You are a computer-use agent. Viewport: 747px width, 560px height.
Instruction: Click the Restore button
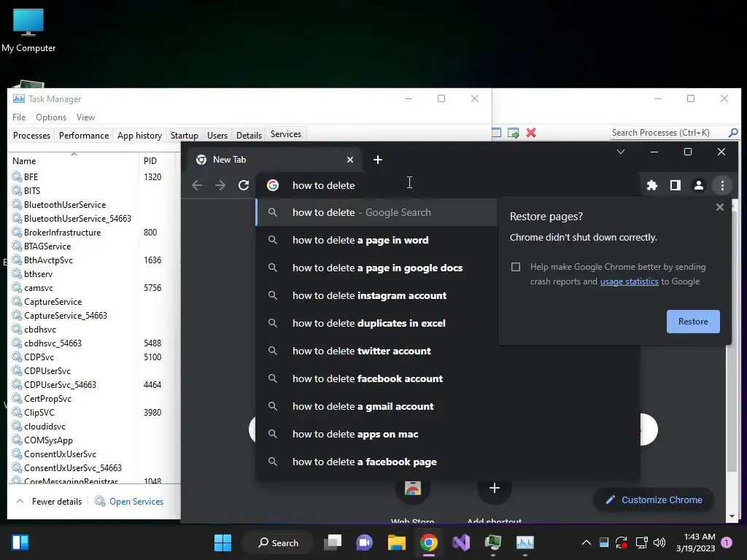coord(693,322)
